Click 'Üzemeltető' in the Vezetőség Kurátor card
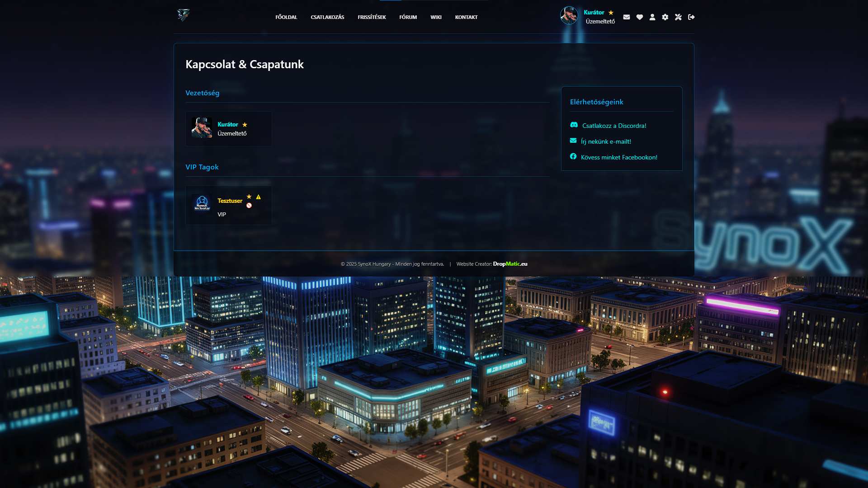This screenshot has height=488, width=868. 232,134
